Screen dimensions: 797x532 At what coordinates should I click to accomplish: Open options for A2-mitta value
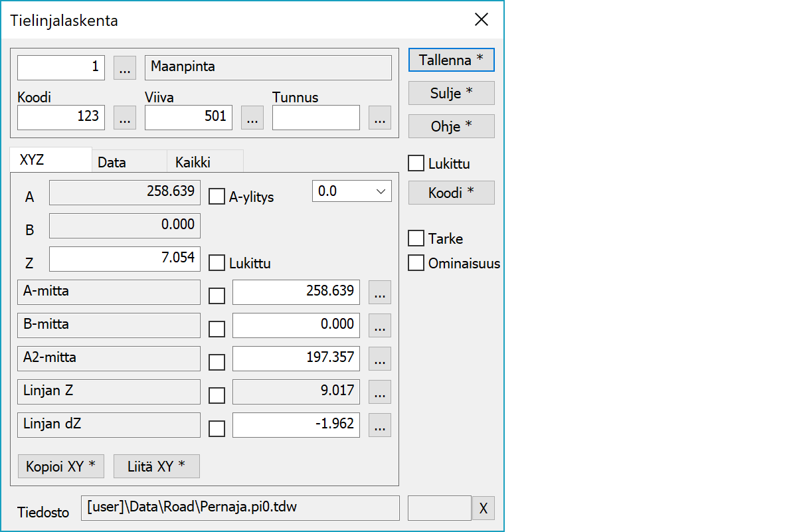coord(379,359)
